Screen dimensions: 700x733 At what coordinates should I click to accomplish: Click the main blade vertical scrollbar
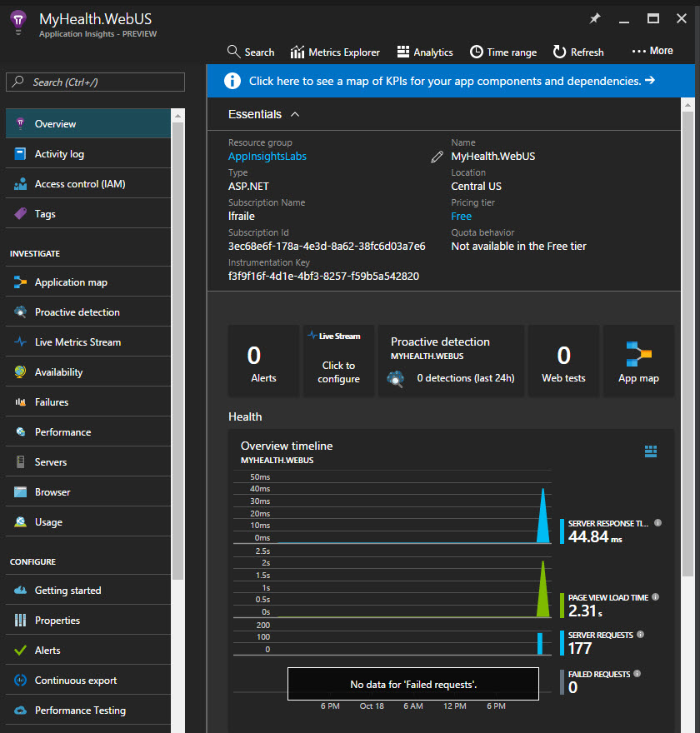point(687,343)
